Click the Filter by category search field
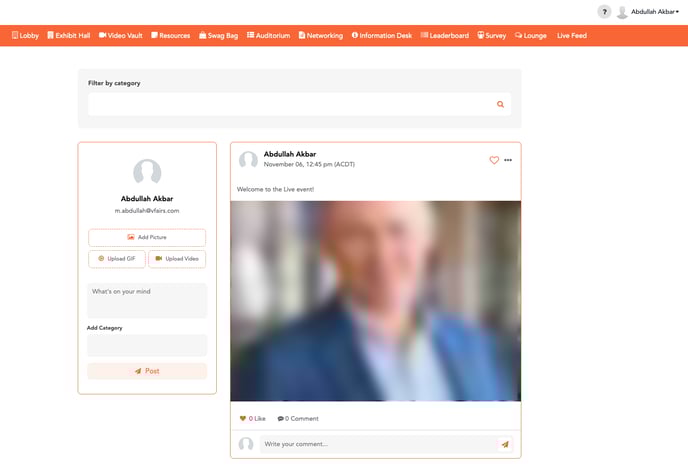This screenshot has height=476, width=688. [x=300, y=104]
